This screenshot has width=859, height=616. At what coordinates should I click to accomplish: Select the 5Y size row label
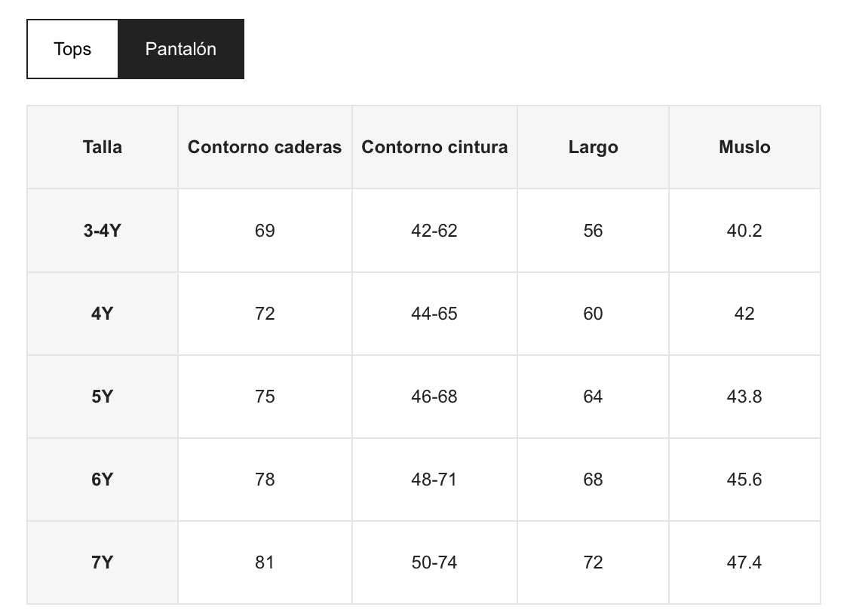103,397
